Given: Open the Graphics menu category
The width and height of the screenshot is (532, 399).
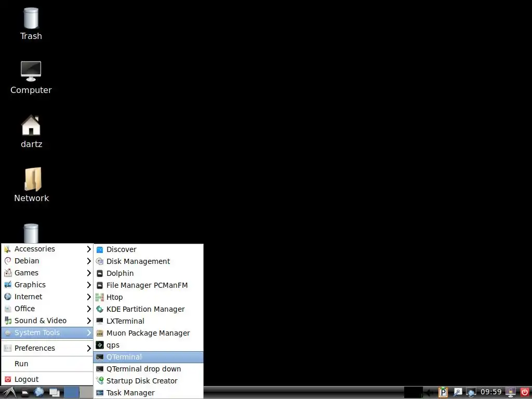Looking at the screenshot, I should point(47,285).
